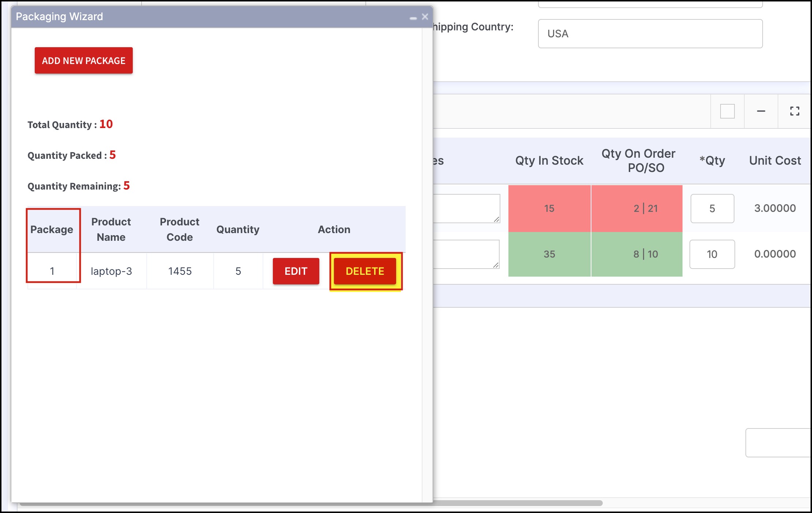Viewport: 812px width, 513px height.
Task: Click the Package column header
Action: pyautogui.click(x=52, y=229)
